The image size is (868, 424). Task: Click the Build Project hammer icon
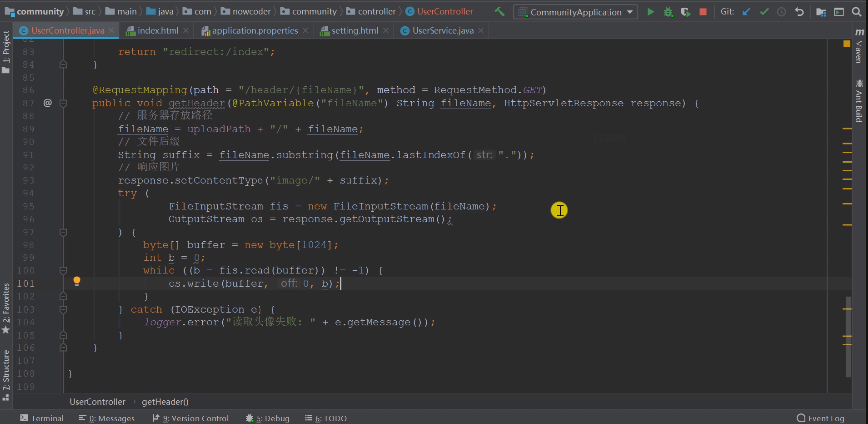pos(499,12)
